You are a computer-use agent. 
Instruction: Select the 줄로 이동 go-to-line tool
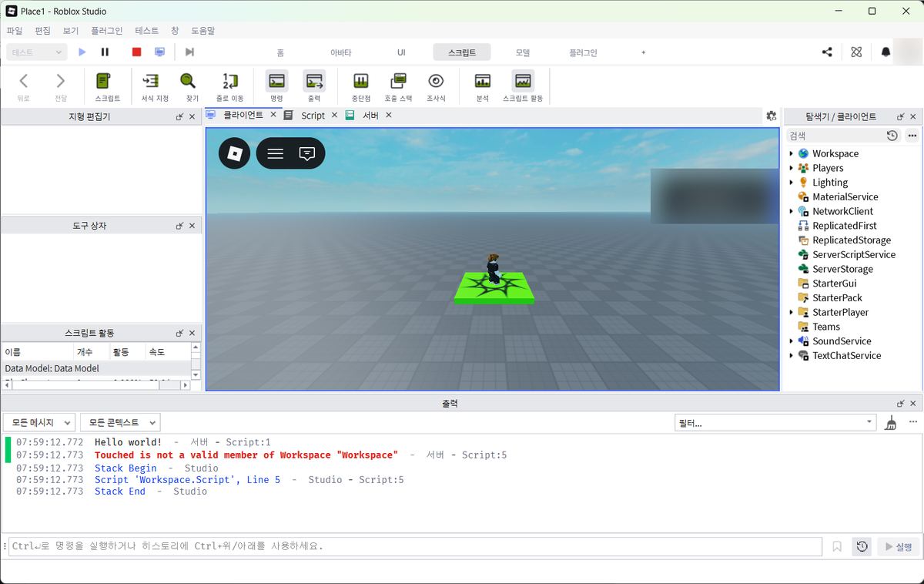[229, 86]
